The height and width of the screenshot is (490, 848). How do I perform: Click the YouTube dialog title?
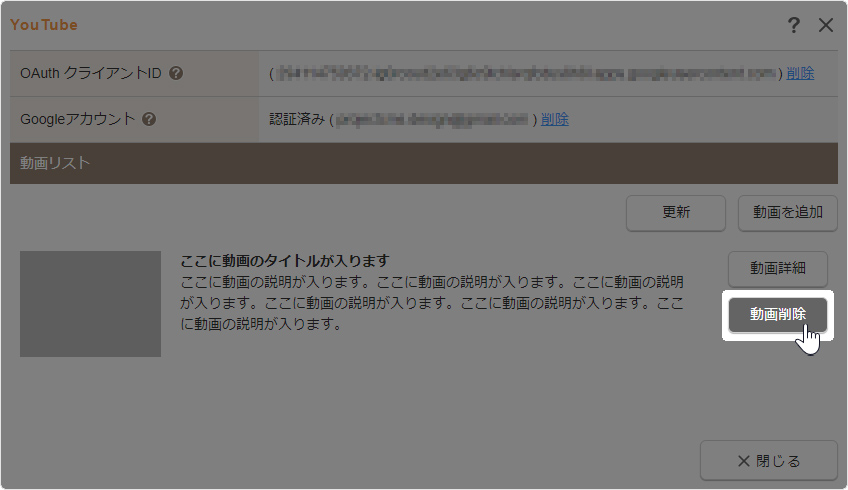pyautogui.click(x=44, y=25)
